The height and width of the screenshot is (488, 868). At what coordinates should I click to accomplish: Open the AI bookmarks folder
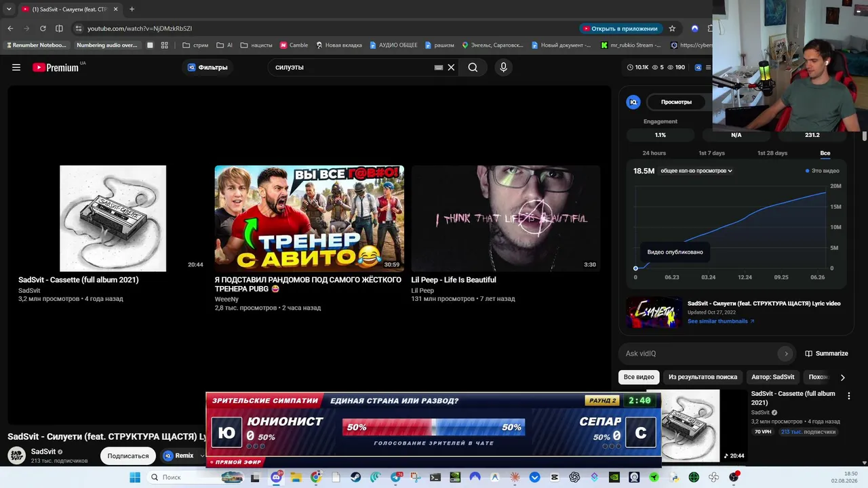click(224, 45)
